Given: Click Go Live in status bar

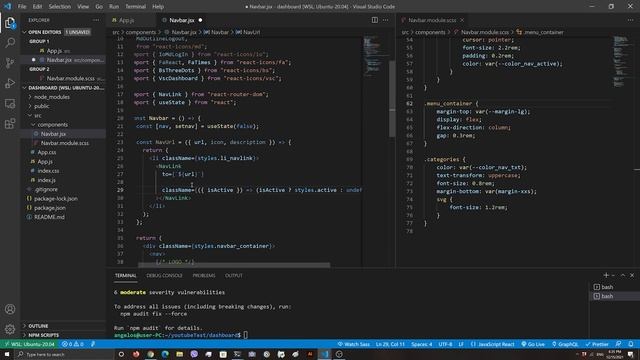Looking at the screenshot, I should 533,344.
